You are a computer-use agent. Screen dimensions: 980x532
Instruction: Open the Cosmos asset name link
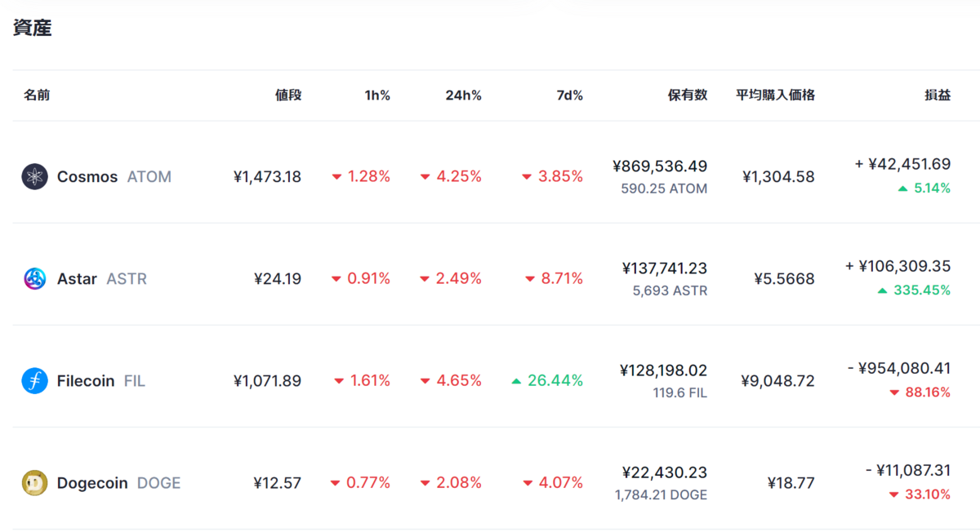pyautogui.click(x=87, y=176)
